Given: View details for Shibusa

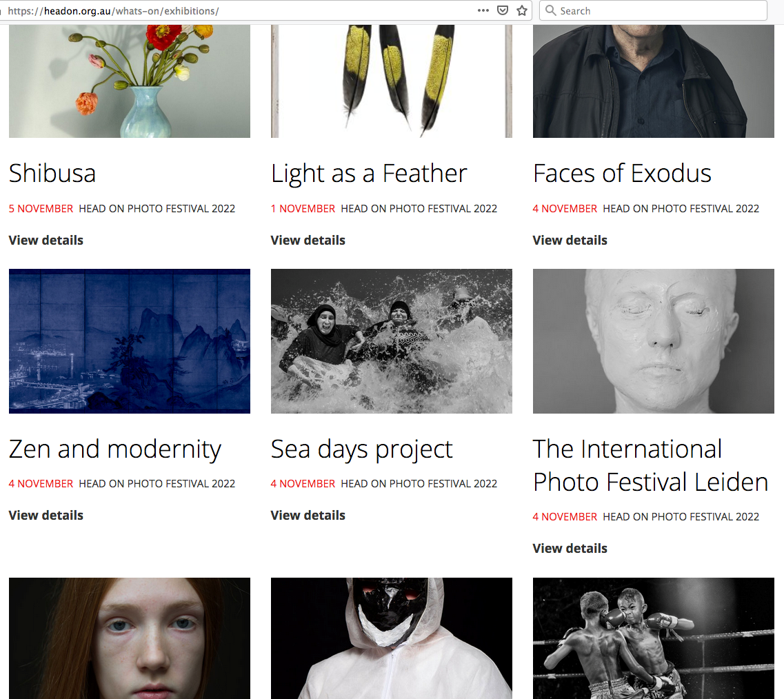Looking at the screenshot, I should [x=46, y=241].
